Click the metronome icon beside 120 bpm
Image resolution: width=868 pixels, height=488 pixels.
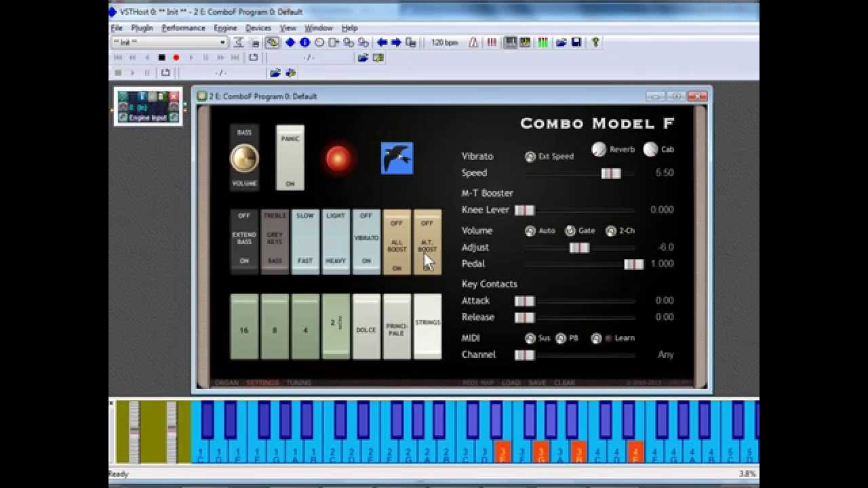[473, 42]
